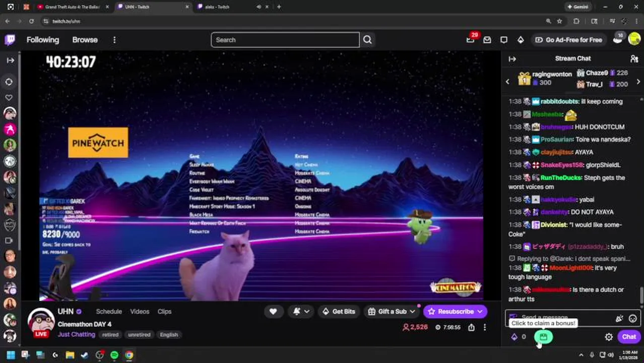Select the Divionist username in chat
Image resolution: width=644 pixels, height=363 pixels.
click(554, 225)
